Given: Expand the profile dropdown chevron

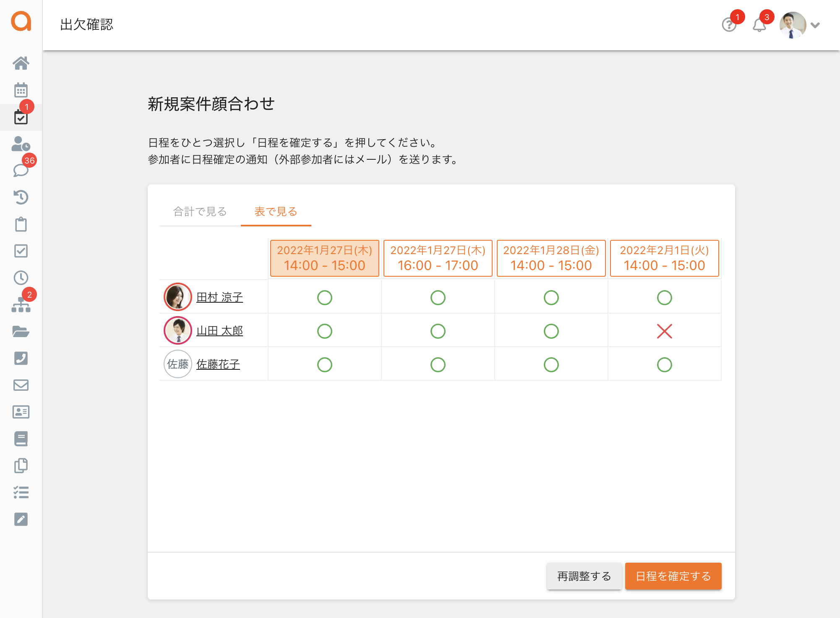Looking at the screenshot, I should pyautogui.click(x=815, y=25).
